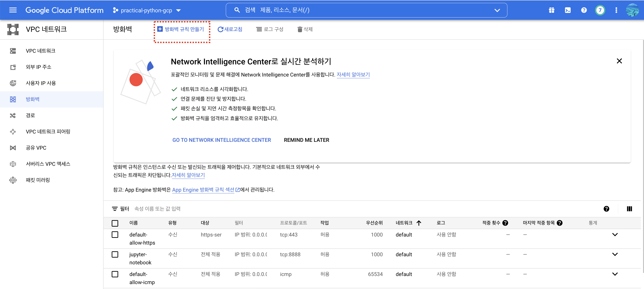Click the 삭제 delete button

(x=305, y=29)
